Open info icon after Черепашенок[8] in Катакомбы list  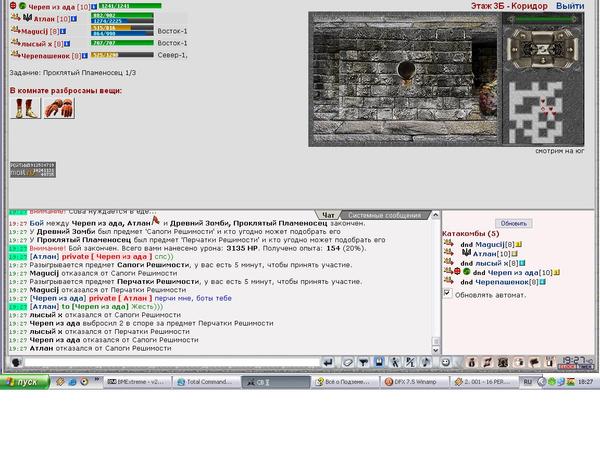542,282
